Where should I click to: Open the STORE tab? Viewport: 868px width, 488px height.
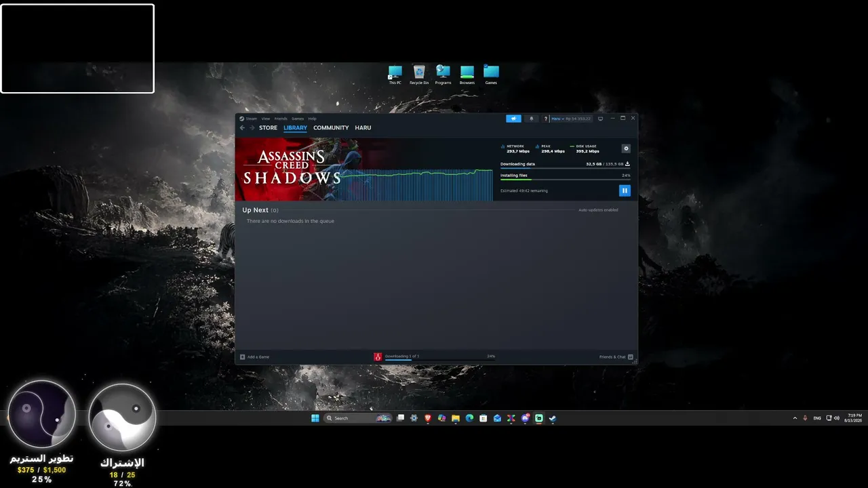pos(268,127)
